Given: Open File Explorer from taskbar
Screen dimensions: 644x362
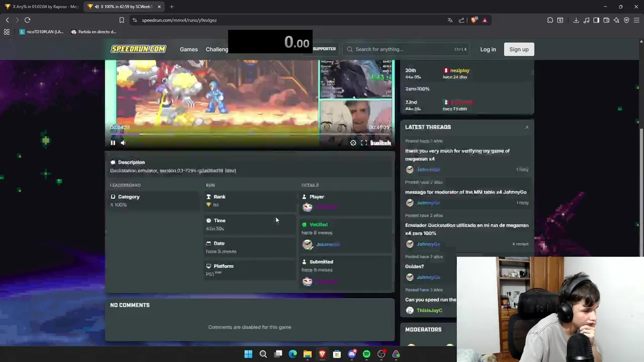Looking at the screenshot, I should point(307,354).
